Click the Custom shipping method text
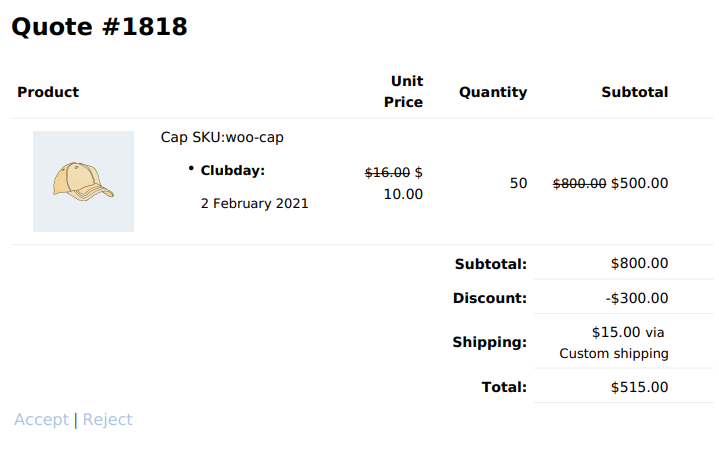Viewport: 719px width, 457px height. coord(614,353)
